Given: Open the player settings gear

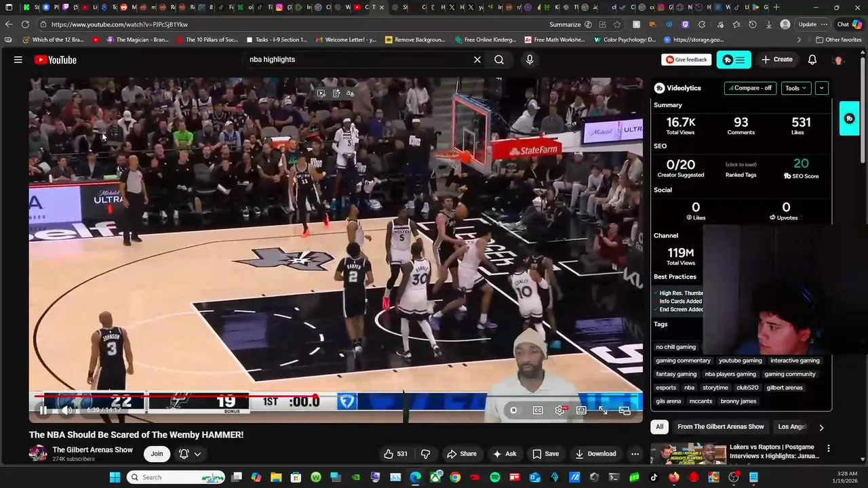Looking at the screenshot, I should pyautogui.click(x=560, y=410).
